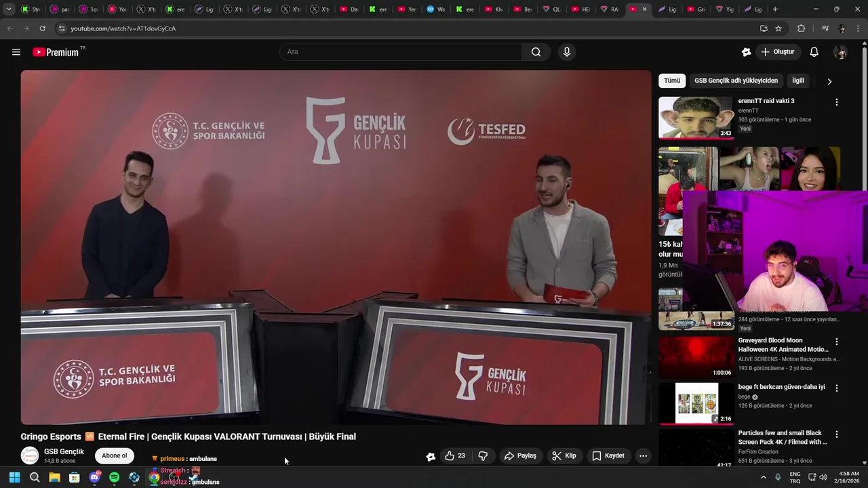Open bege ft berkcan video thumbnail

click(696, 403)
